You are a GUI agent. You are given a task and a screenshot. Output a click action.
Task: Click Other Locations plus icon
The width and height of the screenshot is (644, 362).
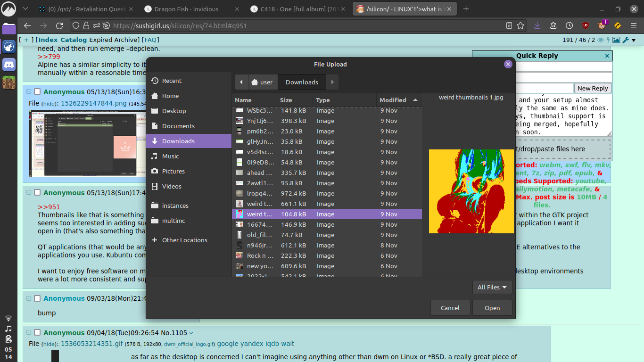click(155, 240)
